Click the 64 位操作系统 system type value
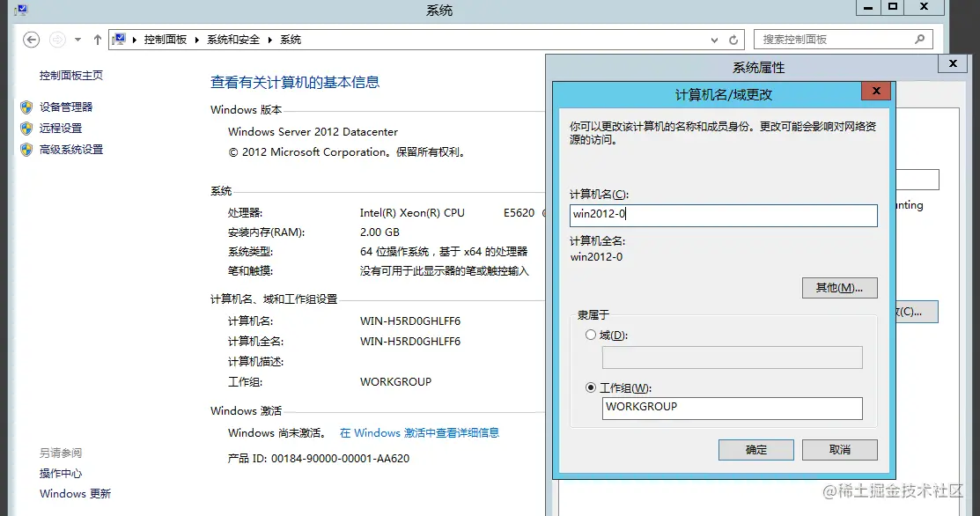This screenshot has height=516, width=980. tap(444, 251)
